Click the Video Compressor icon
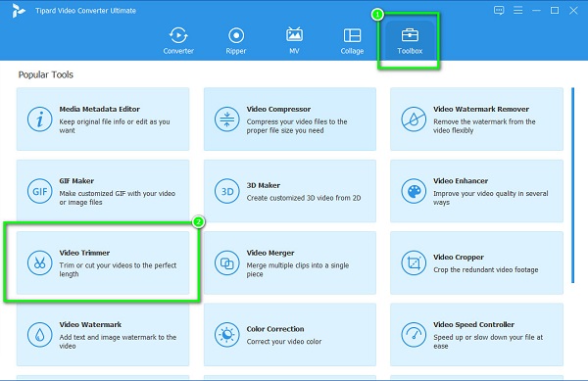This screenshot has width=588, height=381. [227, 119]
